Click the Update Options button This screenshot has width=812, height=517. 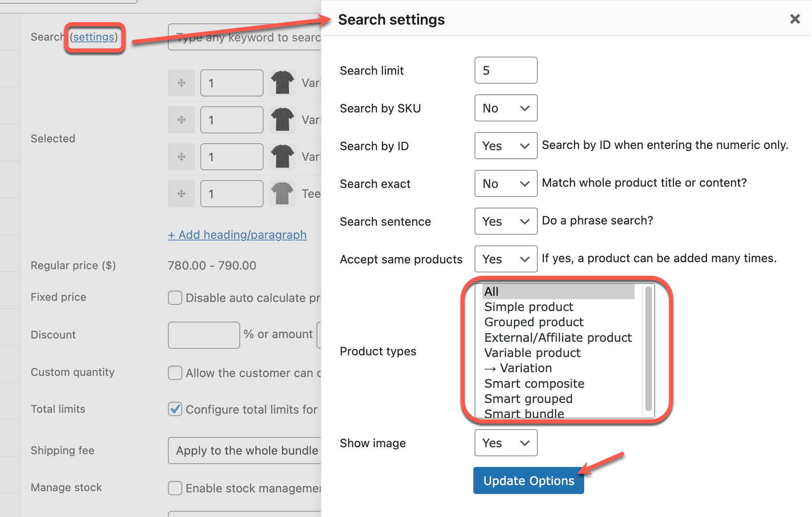[x=528, y=480]
